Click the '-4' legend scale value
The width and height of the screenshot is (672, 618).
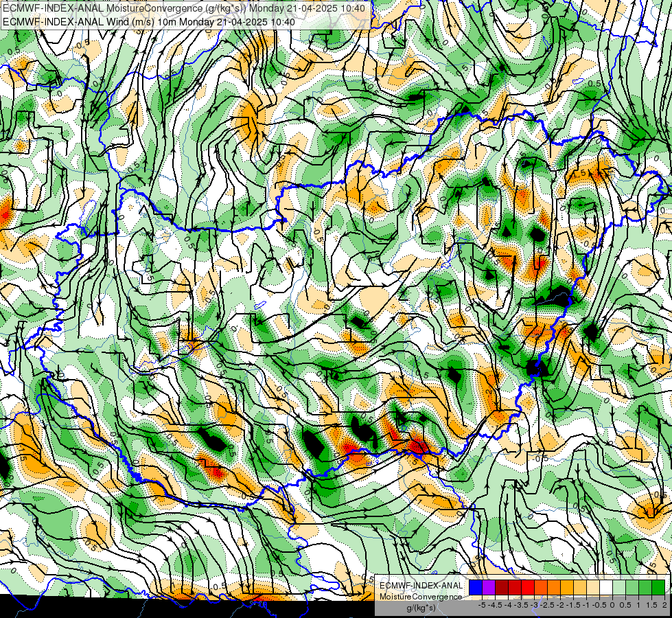point(508,605)
